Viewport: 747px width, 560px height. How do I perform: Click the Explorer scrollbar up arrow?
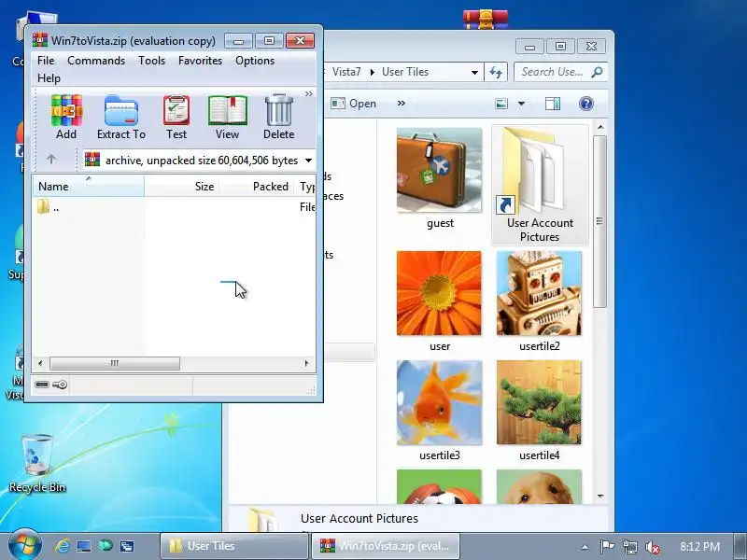(x=600, y=127)
